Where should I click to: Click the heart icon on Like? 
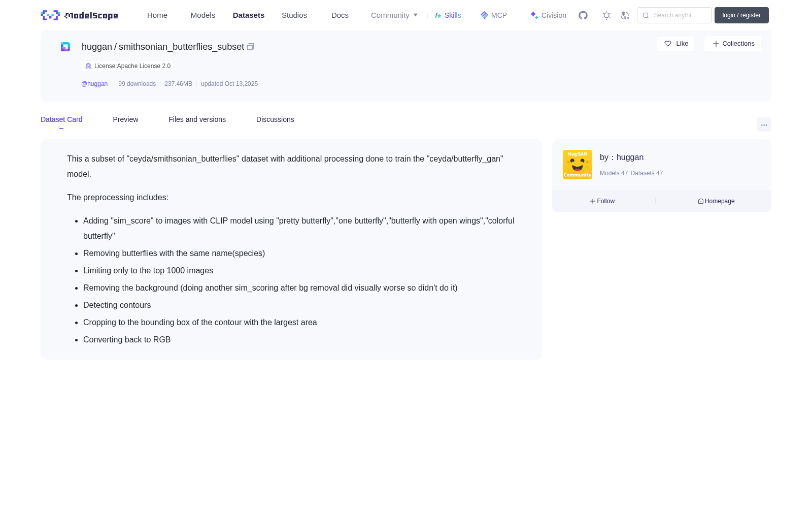click(x=668, y=44)
